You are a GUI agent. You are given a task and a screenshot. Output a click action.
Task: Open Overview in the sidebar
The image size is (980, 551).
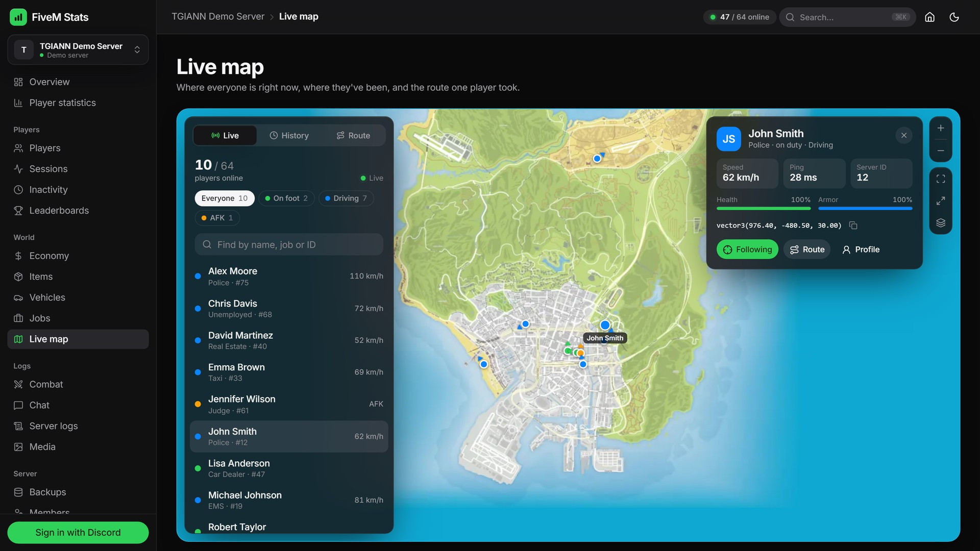click(x=78, y=82)
